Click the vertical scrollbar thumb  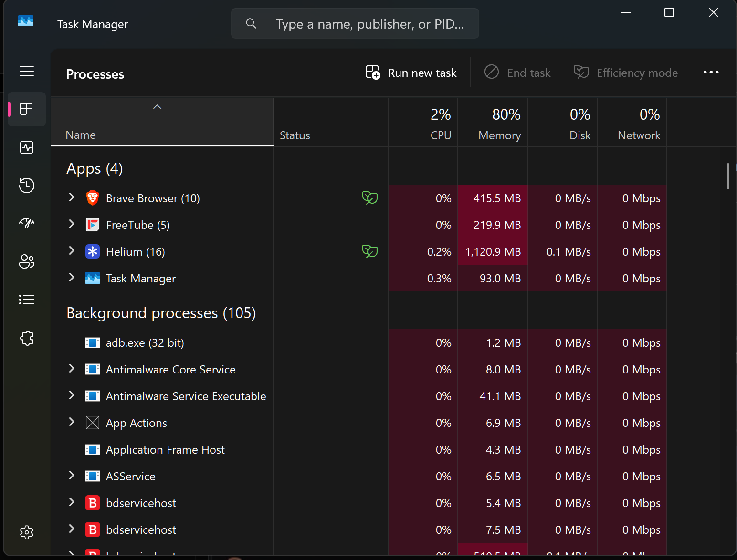tap(728, 176)
